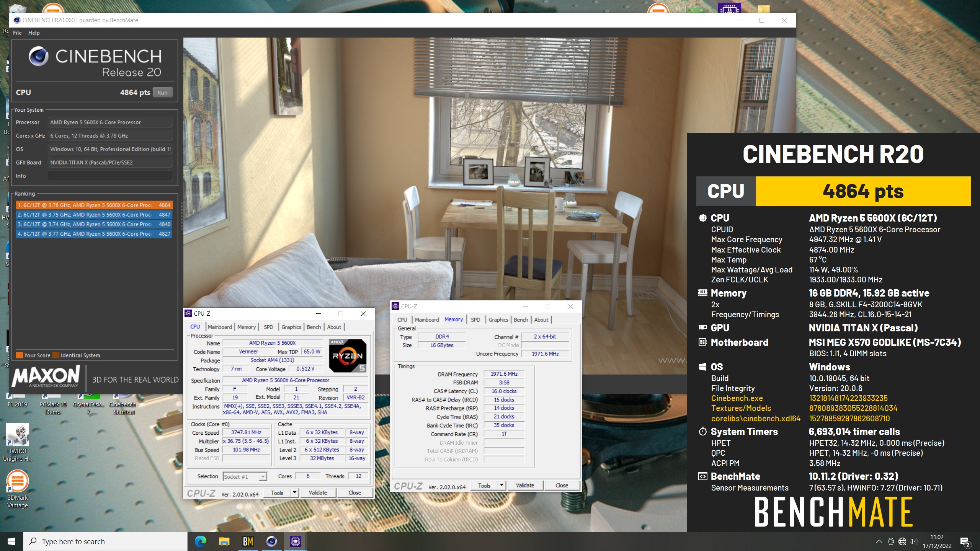Expand Tools dropdown arrow in left CPU-Z window
The height and width of the screenshot is (551, 980).
point(294,493)
